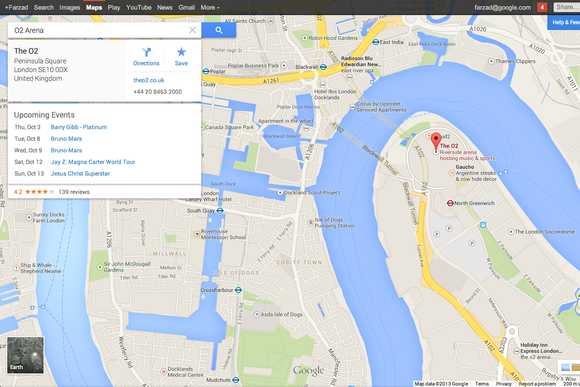Click the Robin Hood Gardens park marker
Screen dimensions: 580x387
tap(304, 38)
